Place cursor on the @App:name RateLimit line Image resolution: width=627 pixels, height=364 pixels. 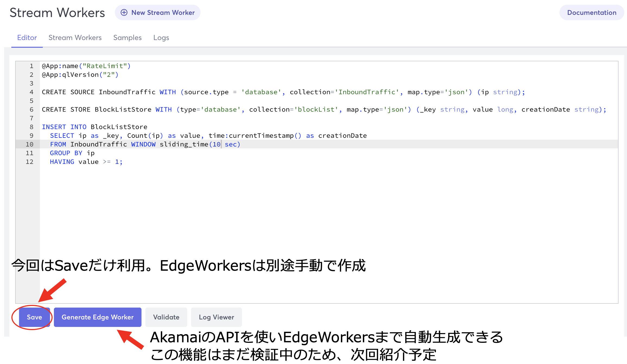click(86, 66)
